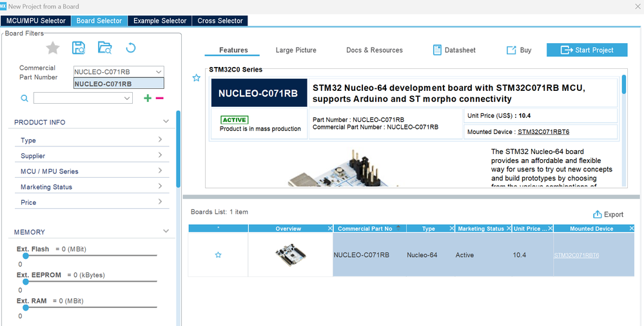This screenshot has width=644, height=326.
Task: Click the Ext. RAM slider handle
Action: (26, 307)
